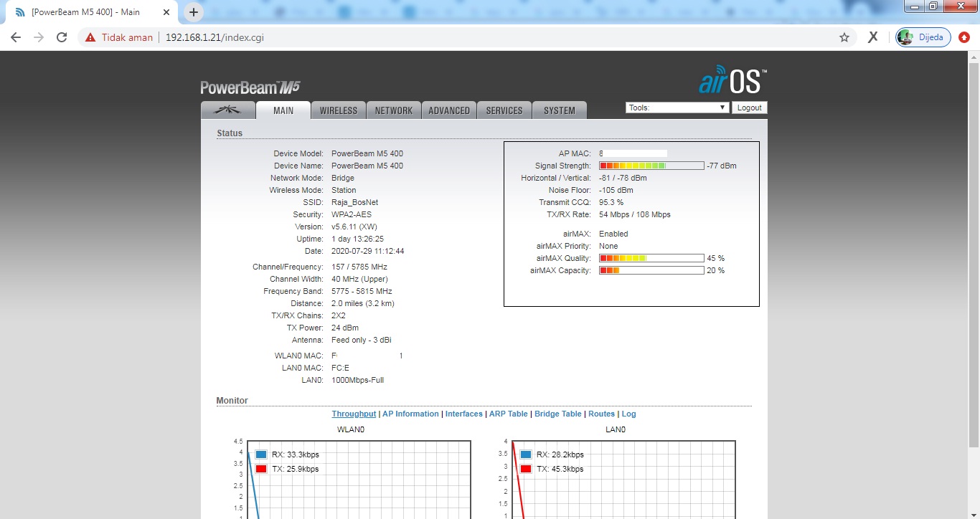The image size is (980, 519).
Task: Click Transmit CCQ value 95.3 %
Action: [x=611, y=202]
